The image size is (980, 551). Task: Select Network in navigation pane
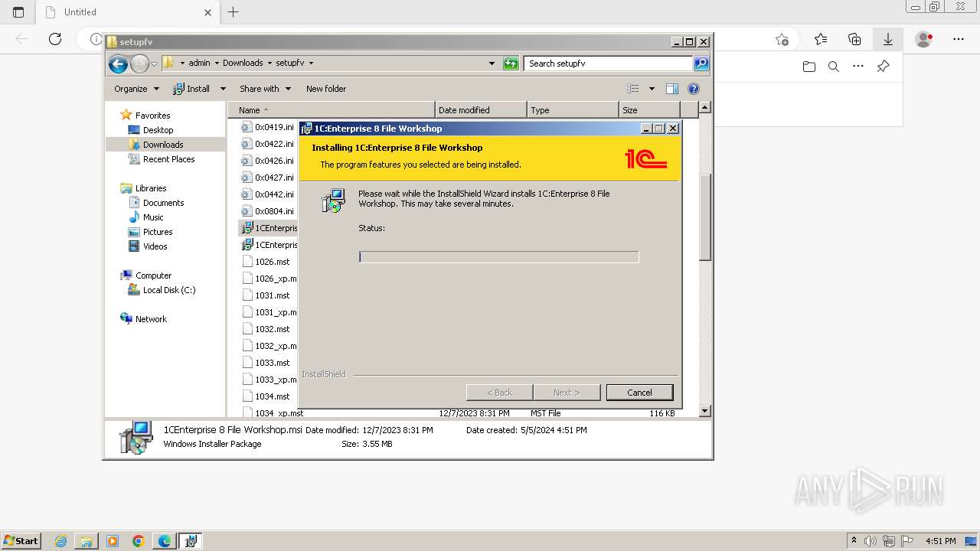[x=151, y=319]
